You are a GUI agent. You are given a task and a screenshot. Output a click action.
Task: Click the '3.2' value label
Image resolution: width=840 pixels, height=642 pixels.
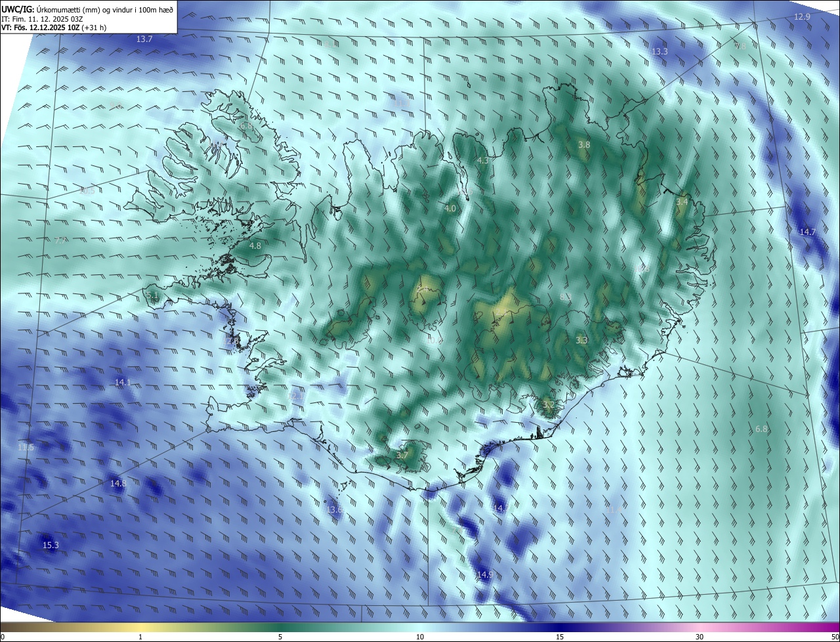click(549, 405)
